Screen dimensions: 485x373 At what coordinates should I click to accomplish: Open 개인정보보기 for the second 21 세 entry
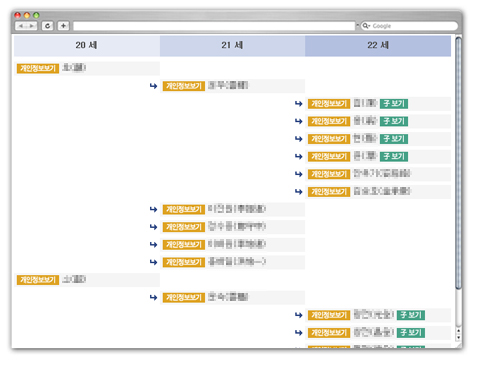184,209
